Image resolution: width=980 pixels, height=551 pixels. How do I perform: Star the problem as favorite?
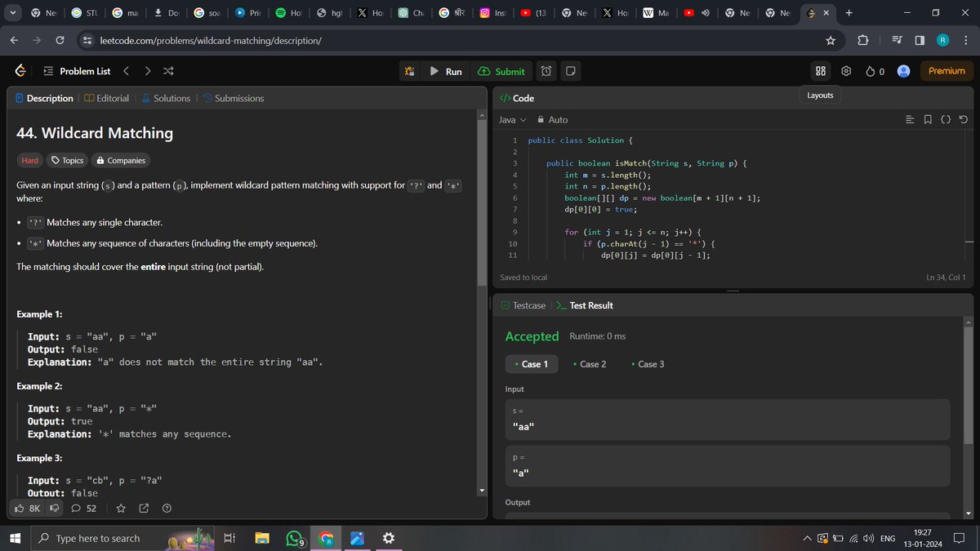[x=121, y=509]
